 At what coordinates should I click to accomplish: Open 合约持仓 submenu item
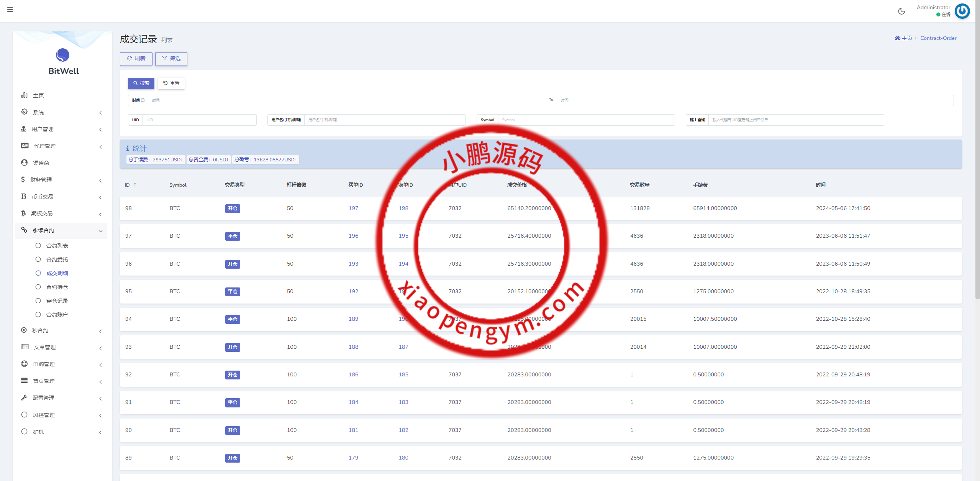tap(57, 287)
